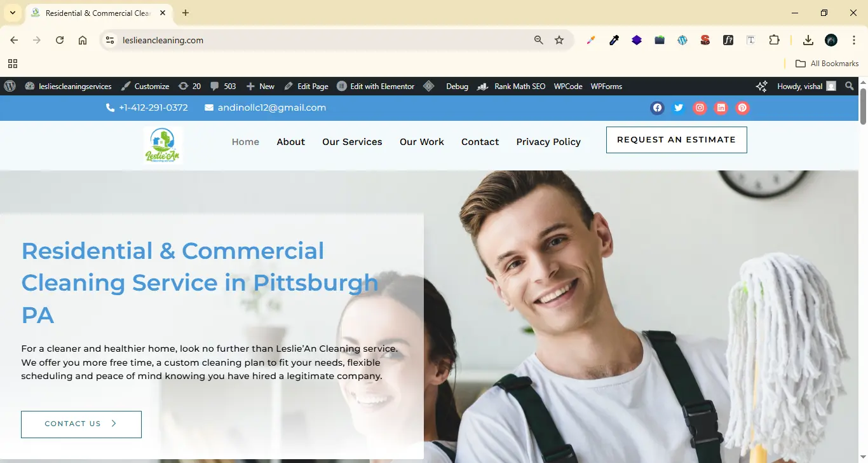Open the admin bar search magnifier
The width and height of the screenshot is (868, 463).
click(x=850, y=86)
